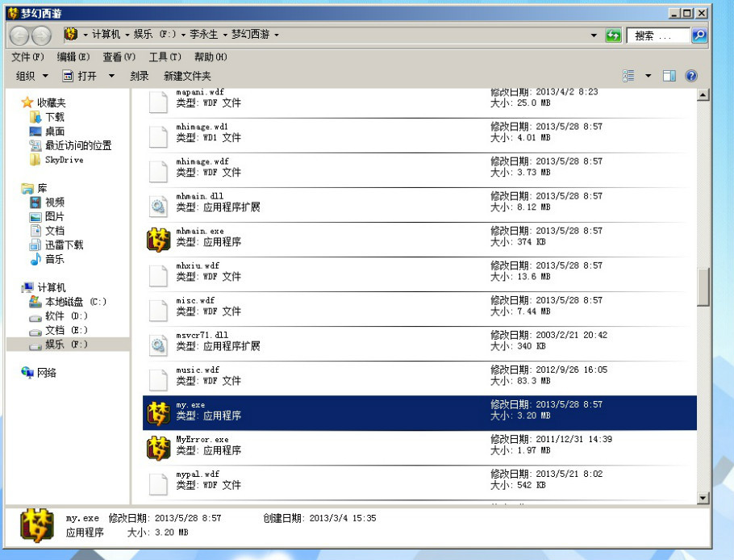This screenshot has height=560, width=734.
Task: Click the scrollbar up arrow in file list
Action: (703, 95)
